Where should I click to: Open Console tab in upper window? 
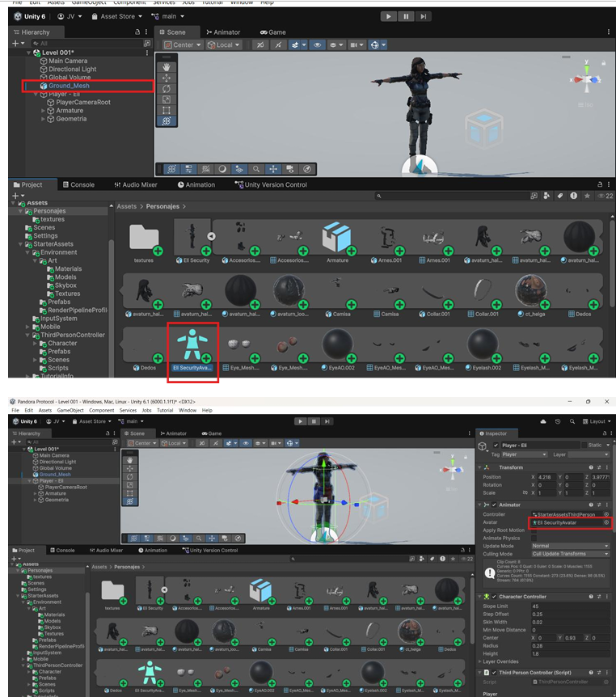pos(78,184)
